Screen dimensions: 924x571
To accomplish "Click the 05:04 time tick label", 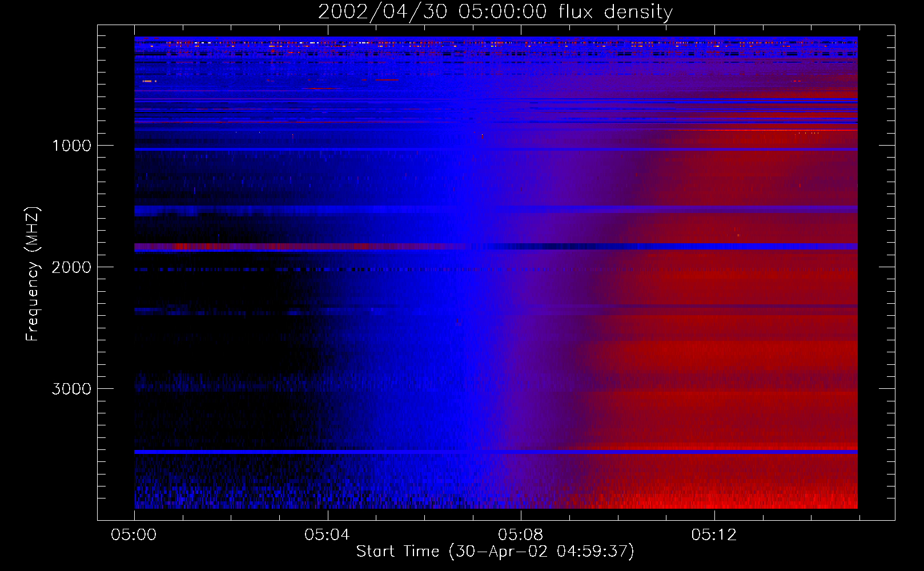I will (x=327, y=535).
